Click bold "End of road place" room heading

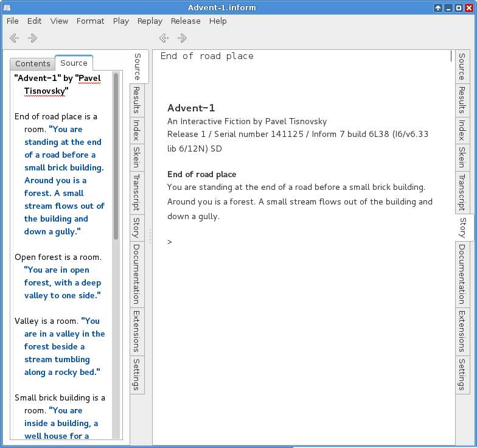pyautogui.click(x=202, y=174)
